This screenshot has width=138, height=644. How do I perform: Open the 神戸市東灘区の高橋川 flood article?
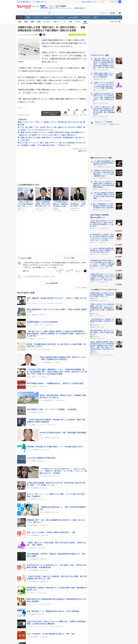55,383
